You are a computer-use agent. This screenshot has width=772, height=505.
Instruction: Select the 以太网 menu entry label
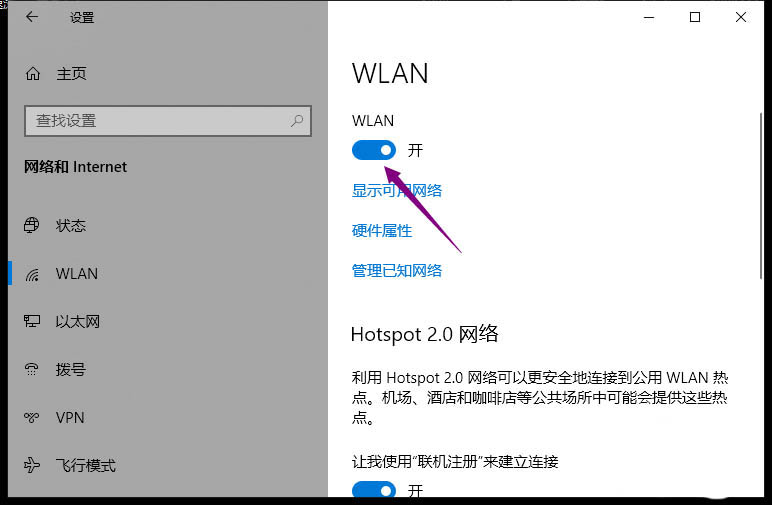click(x=78, y=321)
